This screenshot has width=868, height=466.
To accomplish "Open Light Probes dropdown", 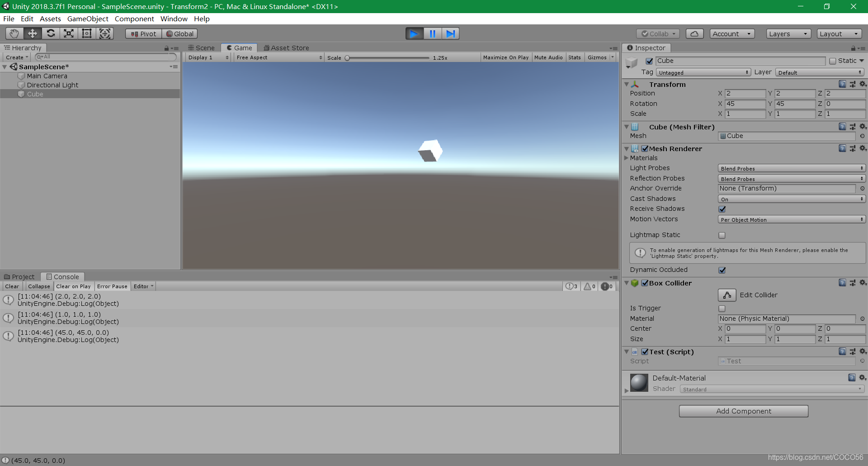I will (792, 168).
